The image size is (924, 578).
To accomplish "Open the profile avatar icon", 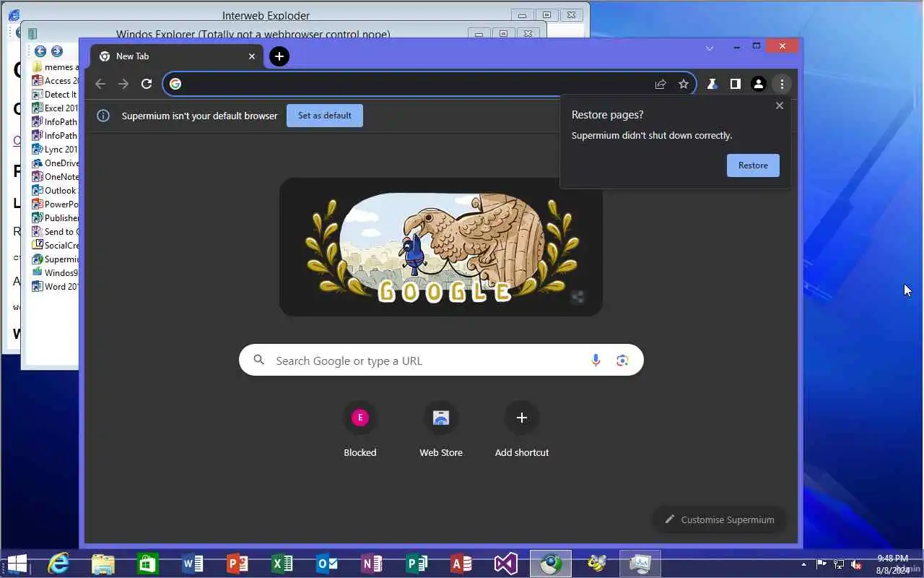I will tap(758, 84).
